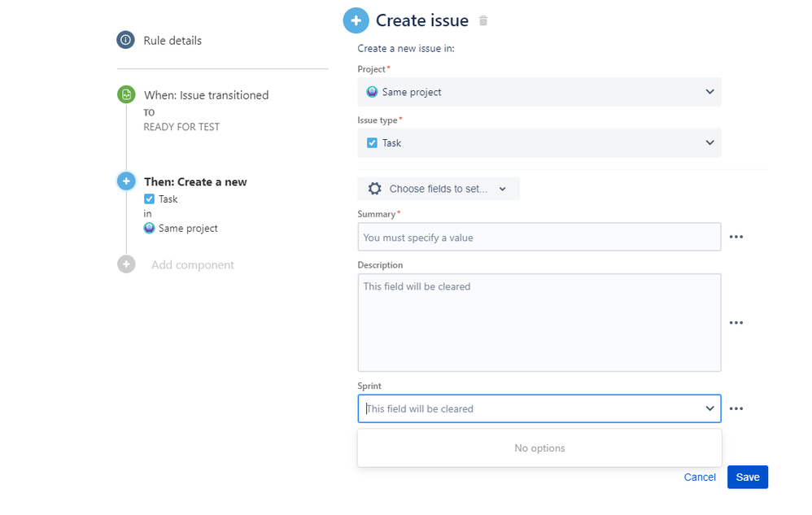Click into the Description text area
The image size is (812, 515).
pos(539,322)
